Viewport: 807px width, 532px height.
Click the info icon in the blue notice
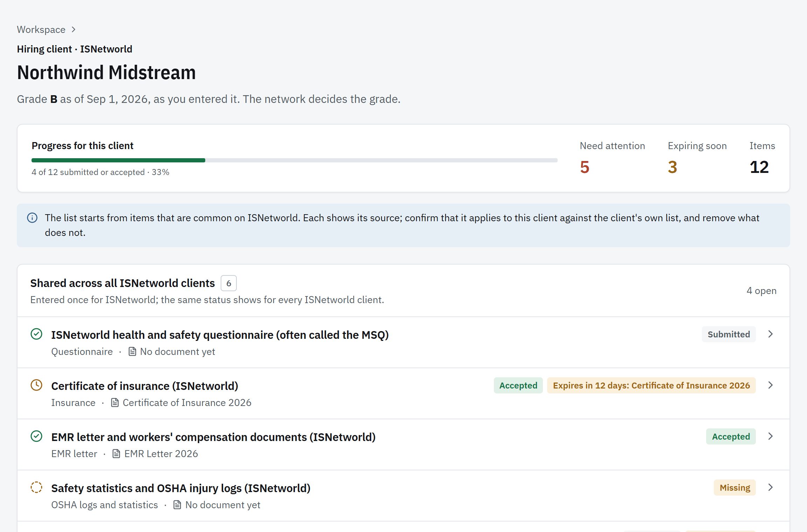pos(32,218)
